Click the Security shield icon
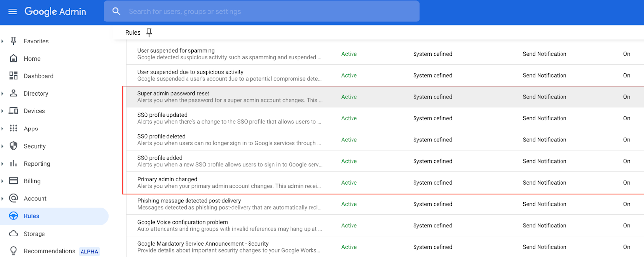This screenshot has width=644, height=257. coord(14,146)
